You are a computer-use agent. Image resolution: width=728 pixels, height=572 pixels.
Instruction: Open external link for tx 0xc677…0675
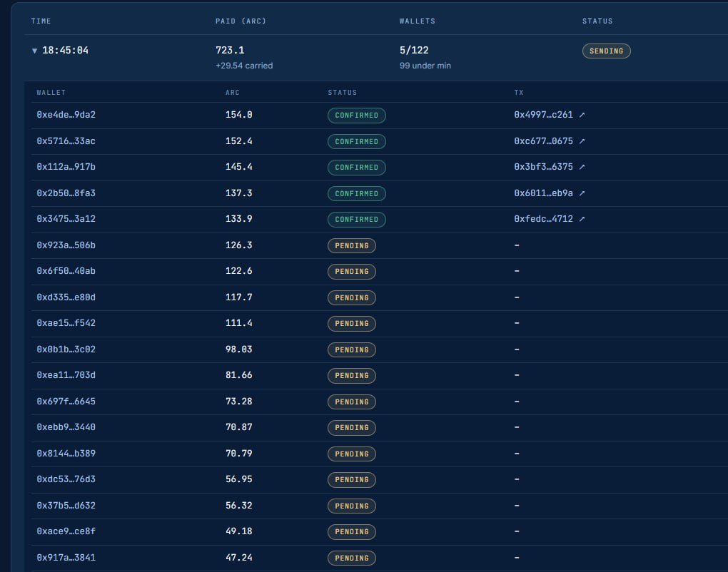click(582, 141)
